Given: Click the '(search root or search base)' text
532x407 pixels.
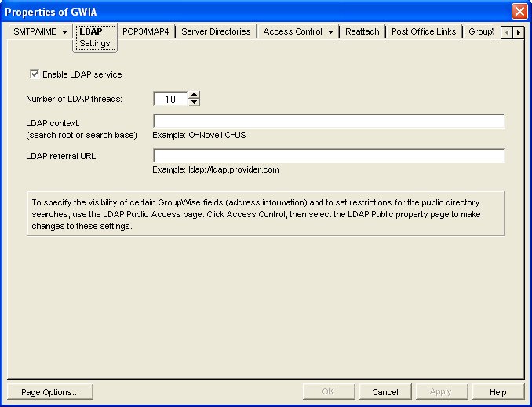Looking at the screenshot, I should pyautogui.click(x=82, y=135).
